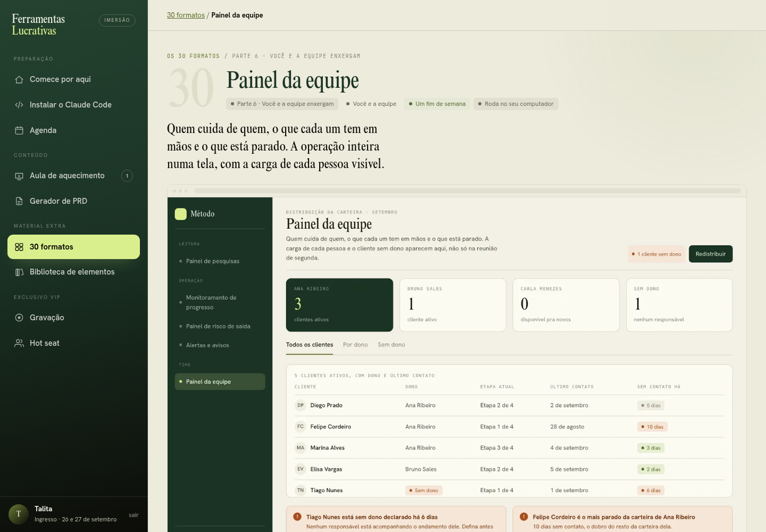
Task: Click the 1 cliente sem dono badge
Action: pos(656,254)
